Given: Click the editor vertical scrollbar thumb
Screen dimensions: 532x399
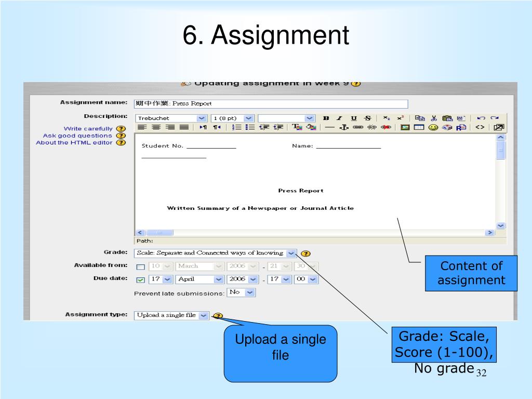Looking at the screenshot, I should click(x=500, y=150).
